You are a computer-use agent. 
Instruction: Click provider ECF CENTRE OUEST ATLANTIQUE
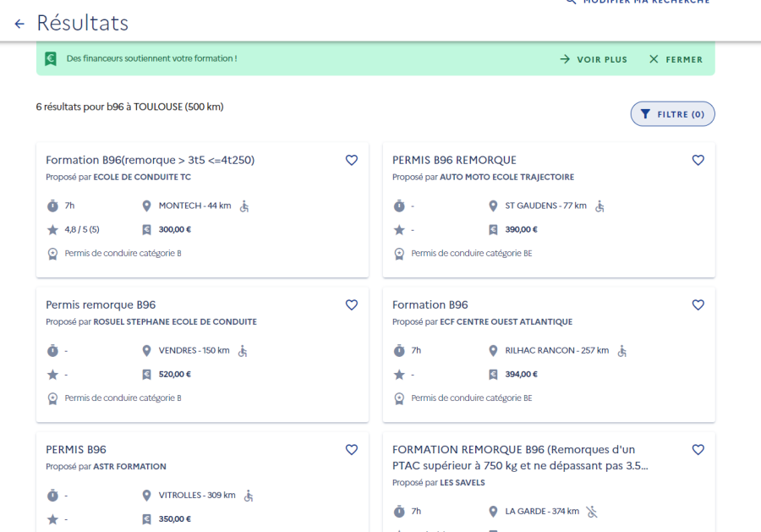point(506,321)
